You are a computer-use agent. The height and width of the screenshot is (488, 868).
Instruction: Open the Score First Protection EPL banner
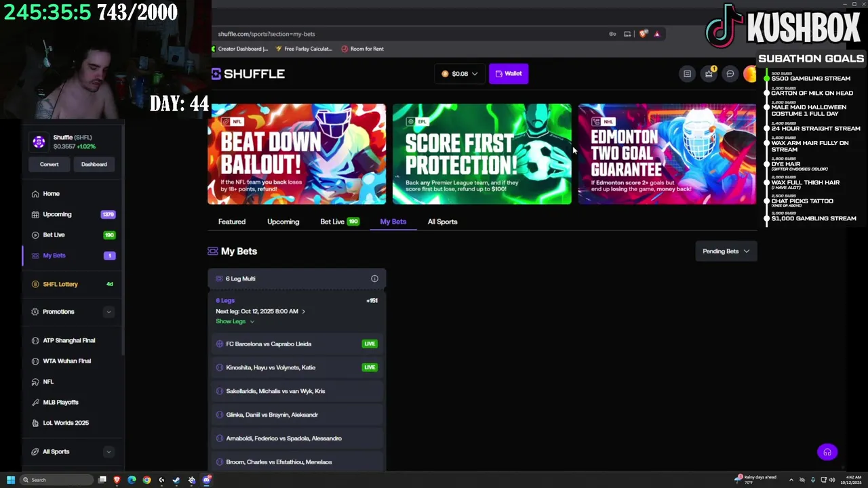click(x=482, y=154)
